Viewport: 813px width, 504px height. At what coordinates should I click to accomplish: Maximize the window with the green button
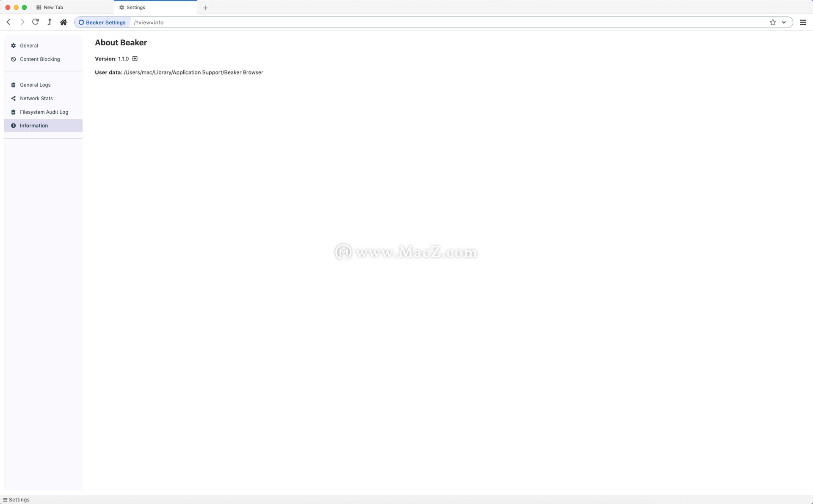coord(24,7)
